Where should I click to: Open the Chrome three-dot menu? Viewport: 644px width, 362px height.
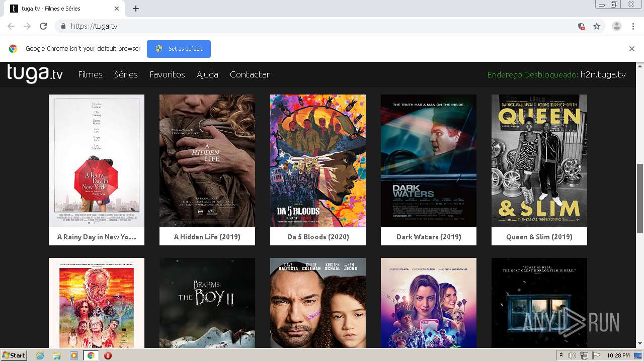click(x=633, y=26)
